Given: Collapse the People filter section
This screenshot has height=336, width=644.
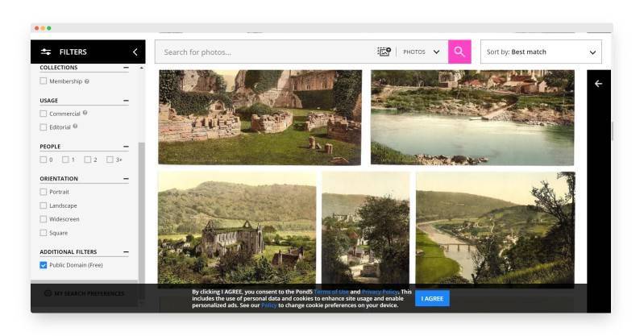Looking at the screenshot, I should [x=126, y=147].
